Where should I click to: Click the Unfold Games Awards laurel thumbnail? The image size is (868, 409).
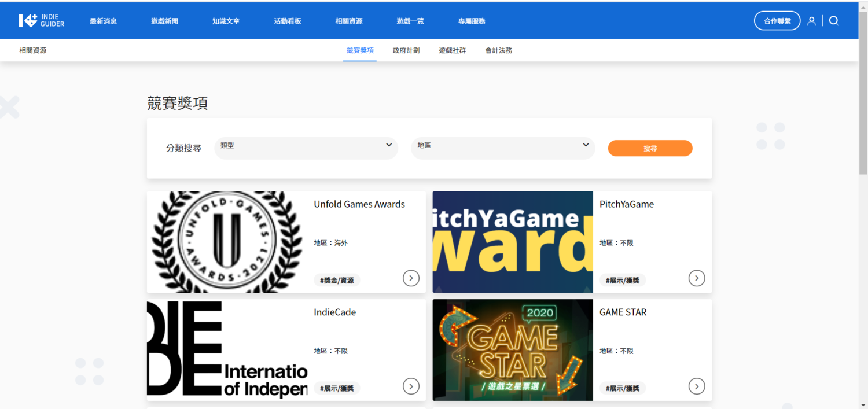[227, 242]
